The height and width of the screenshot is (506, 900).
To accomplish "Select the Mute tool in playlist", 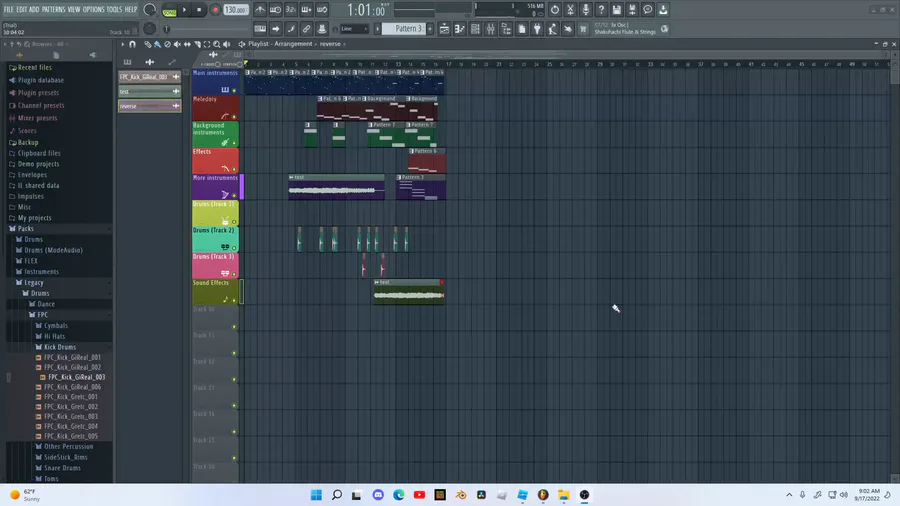I will pyautogui.click(x=177, y=44).
